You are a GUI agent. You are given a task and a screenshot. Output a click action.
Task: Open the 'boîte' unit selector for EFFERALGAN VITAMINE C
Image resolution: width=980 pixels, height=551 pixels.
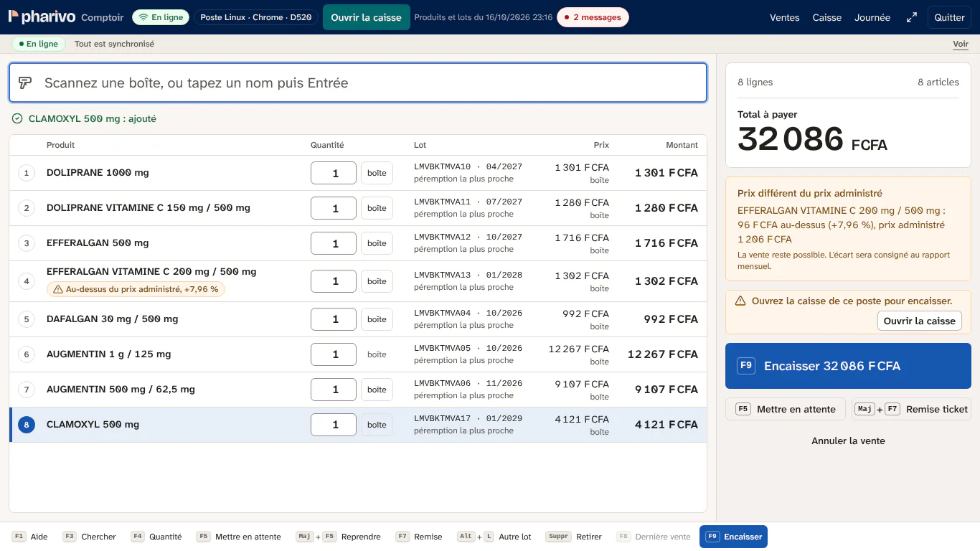point(377,281)
